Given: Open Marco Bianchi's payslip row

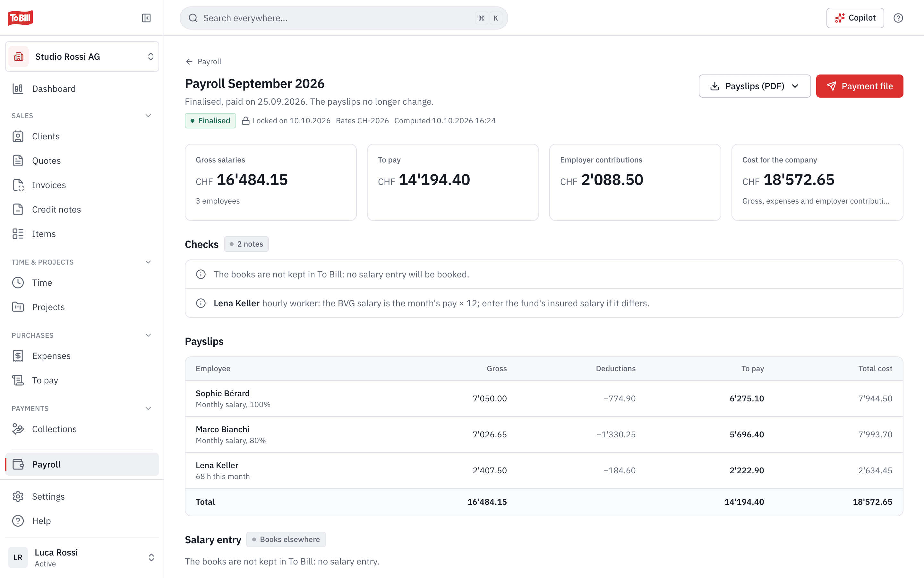Looking at the screenshot, I should tap(544, 434).
